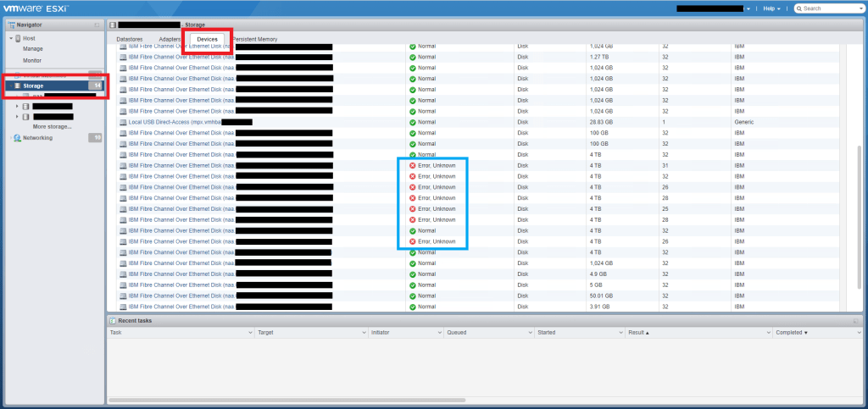
Task: Click the Host server icon in Navigator
Action: 18,38
